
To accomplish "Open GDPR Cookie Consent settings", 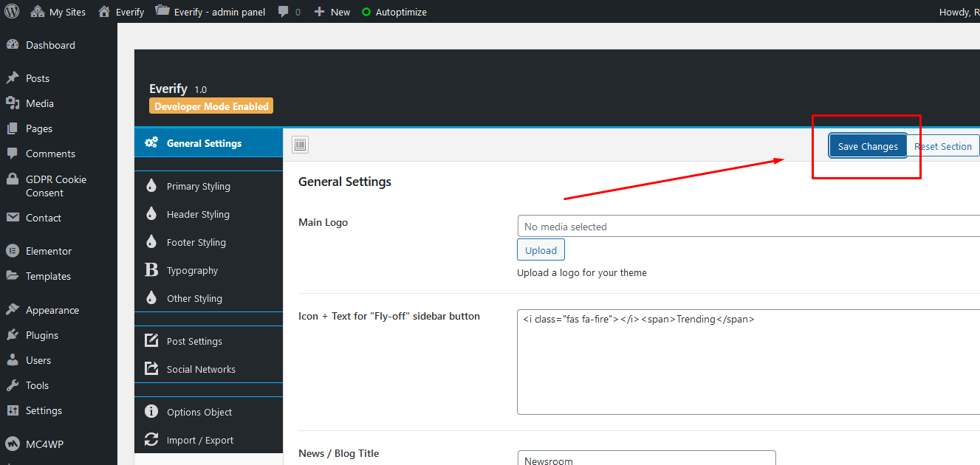I will point(56,186).
